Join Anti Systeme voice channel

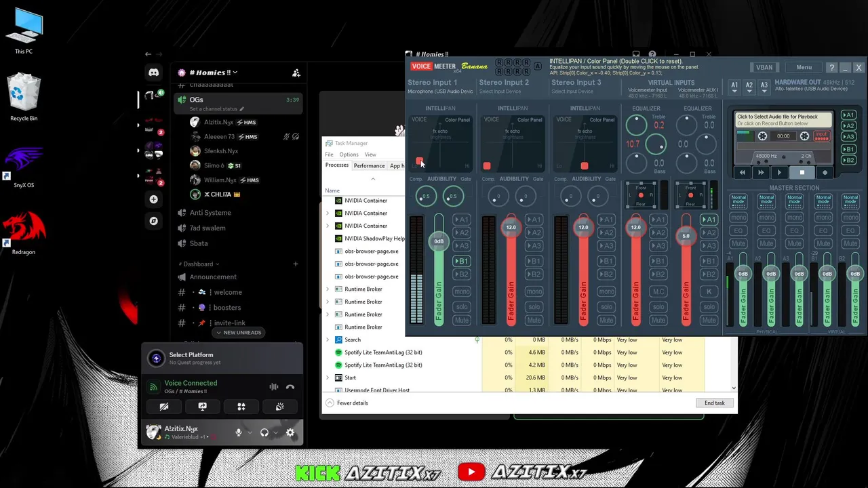[210, 213]
